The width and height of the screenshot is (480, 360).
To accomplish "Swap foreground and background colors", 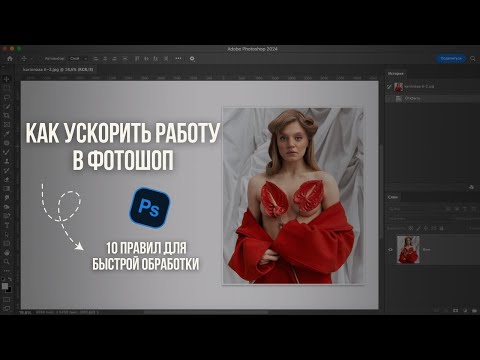I will pyautogui.click(x=10, y=279).
